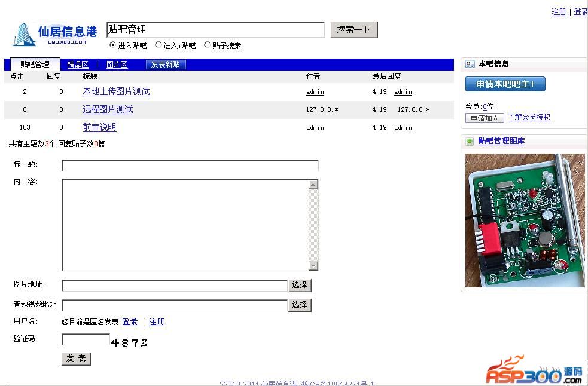
Task: Open the 登录 link in 用户名 row
Action: click(x=130, y=322)
